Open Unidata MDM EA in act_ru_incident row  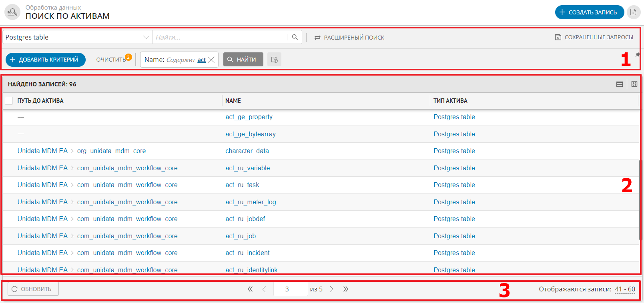tap(42, 253)
